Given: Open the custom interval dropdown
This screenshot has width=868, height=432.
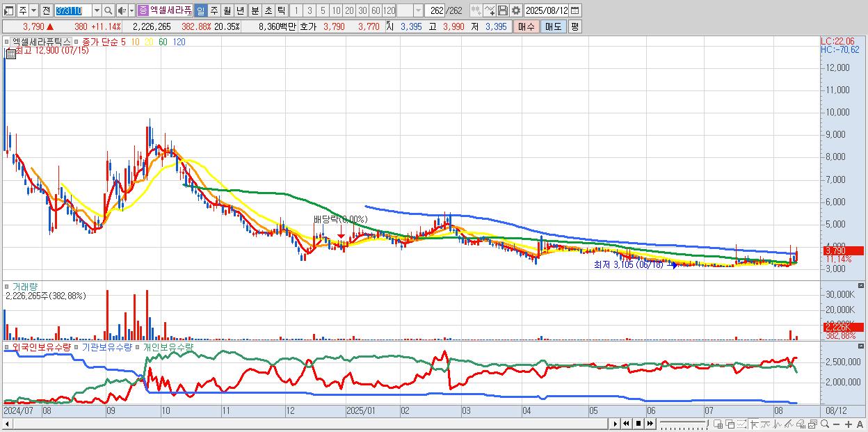Looking at the screenshot, I should (418, 10).
